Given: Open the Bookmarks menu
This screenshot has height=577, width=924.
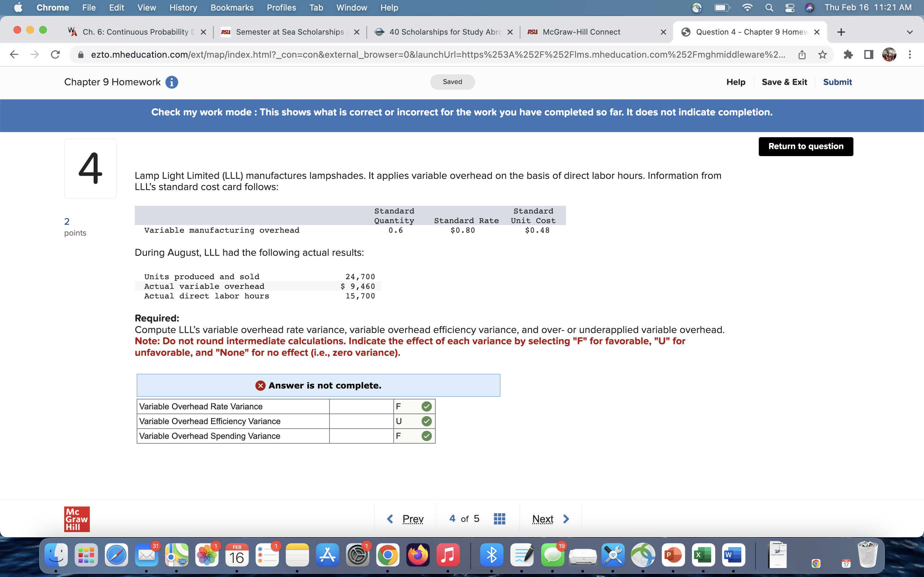Looking at the screenshot, I should 232,8.
